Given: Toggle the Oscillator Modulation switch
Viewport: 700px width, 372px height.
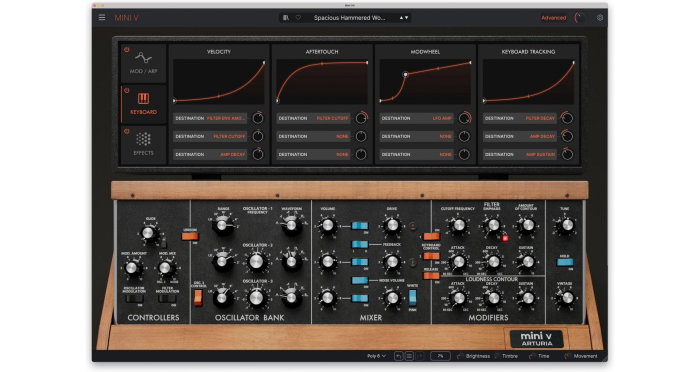Looking at the screenshot, I should coord(134,298).
